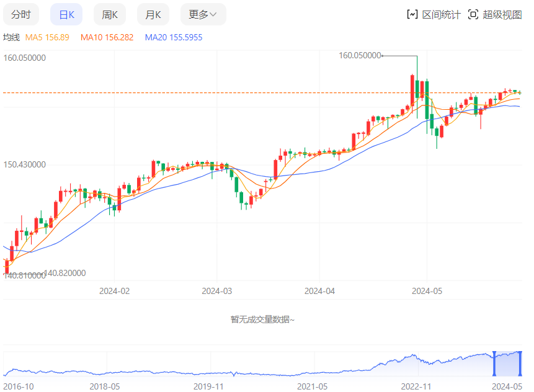Click the MA20 155.5955 indicator label
This screenshot has height=392, width=534.
point(174,37)
